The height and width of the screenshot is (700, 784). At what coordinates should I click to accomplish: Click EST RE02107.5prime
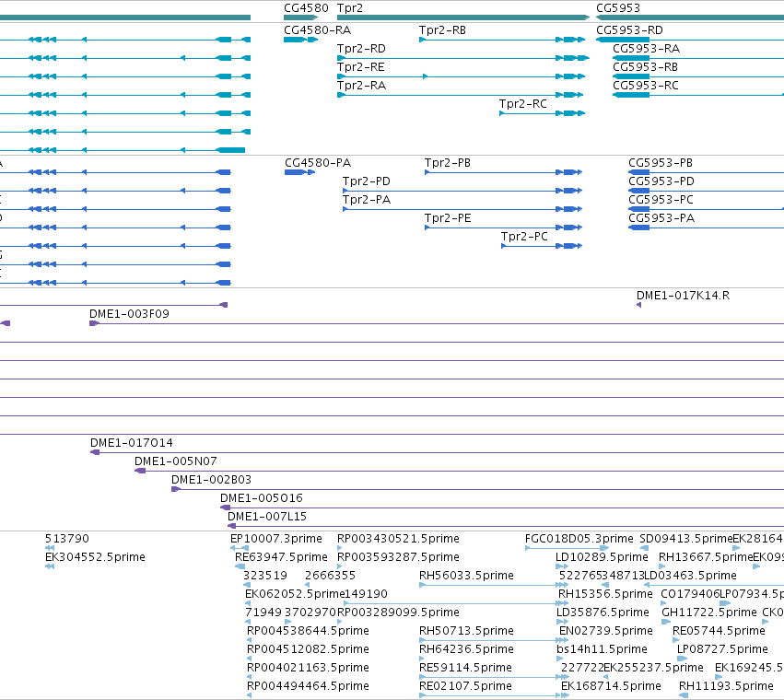[x=465, y=686]
